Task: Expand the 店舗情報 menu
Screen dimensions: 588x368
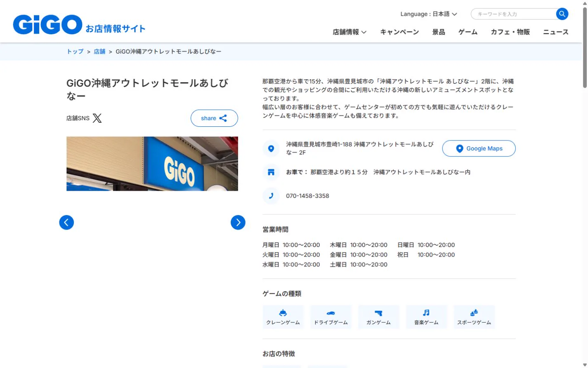Action: (349, 32)
